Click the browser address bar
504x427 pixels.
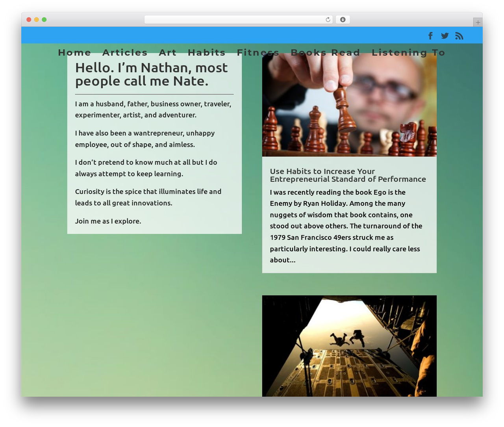coord(238,20)
